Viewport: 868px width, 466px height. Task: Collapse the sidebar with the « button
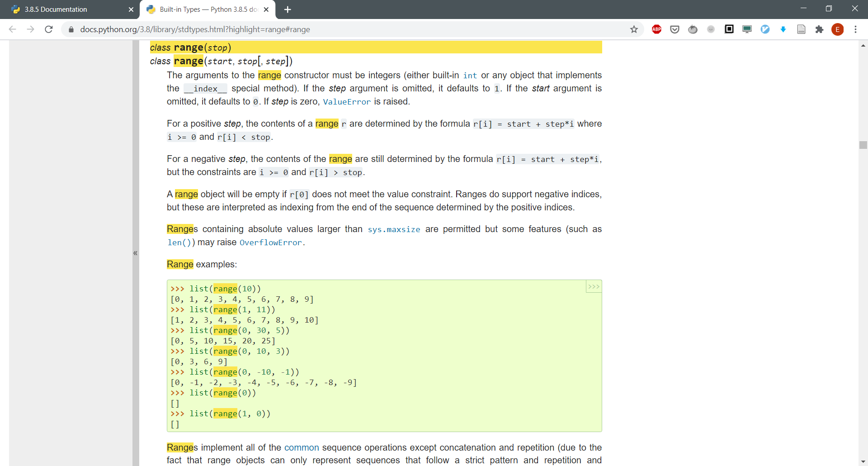(x=135, y=253)
